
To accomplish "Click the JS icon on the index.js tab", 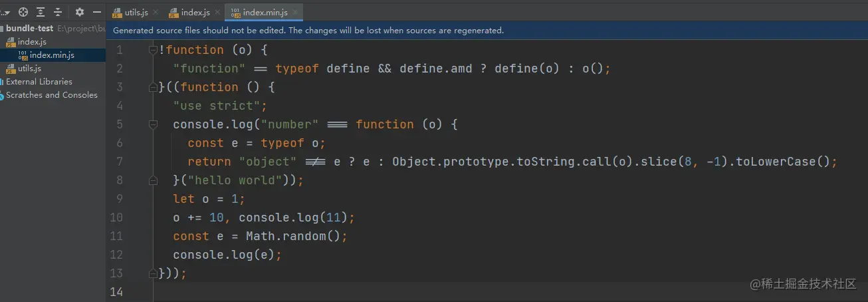I will point(173,13).
